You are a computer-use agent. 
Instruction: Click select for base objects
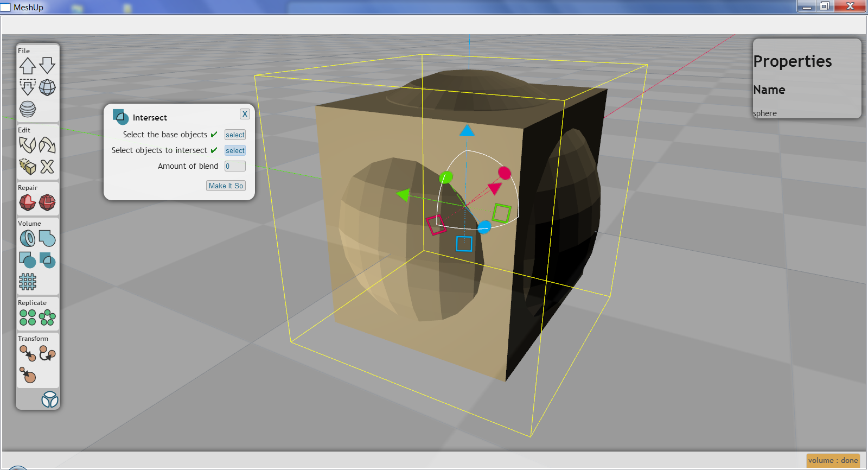pos(235,135)
